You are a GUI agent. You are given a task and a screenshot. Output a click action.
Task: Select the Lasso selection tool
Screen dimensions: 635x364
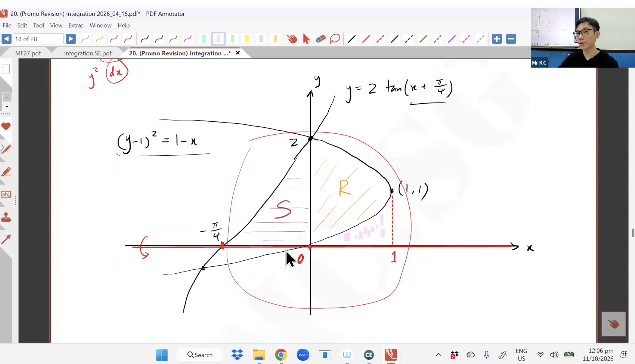pyautogui.click(x=335, y=39)
